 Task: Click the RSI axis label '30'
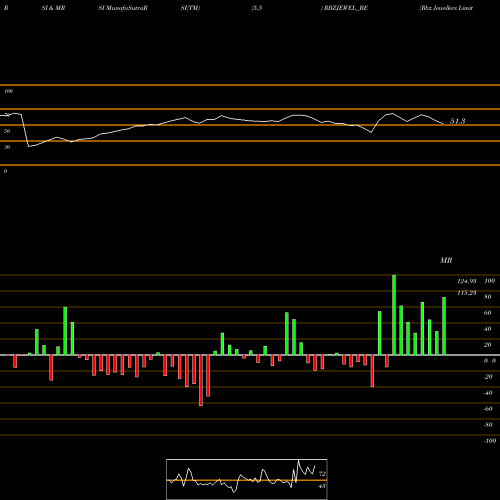(7, 147)
